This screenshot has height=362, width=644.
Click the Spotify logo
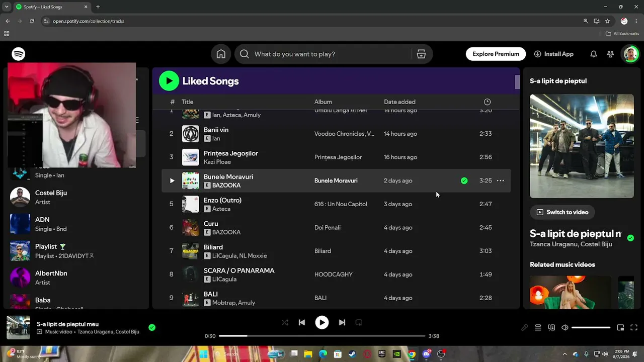click(x=19, y=54)
